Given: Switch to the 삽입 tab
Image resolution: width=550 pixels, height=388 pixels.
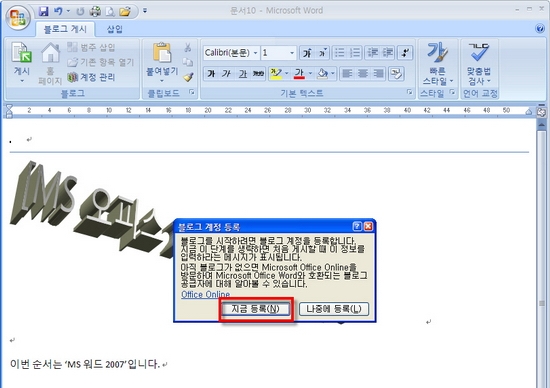Looking at the screenshot, I should pyautogui.click(x=114, y=29).
